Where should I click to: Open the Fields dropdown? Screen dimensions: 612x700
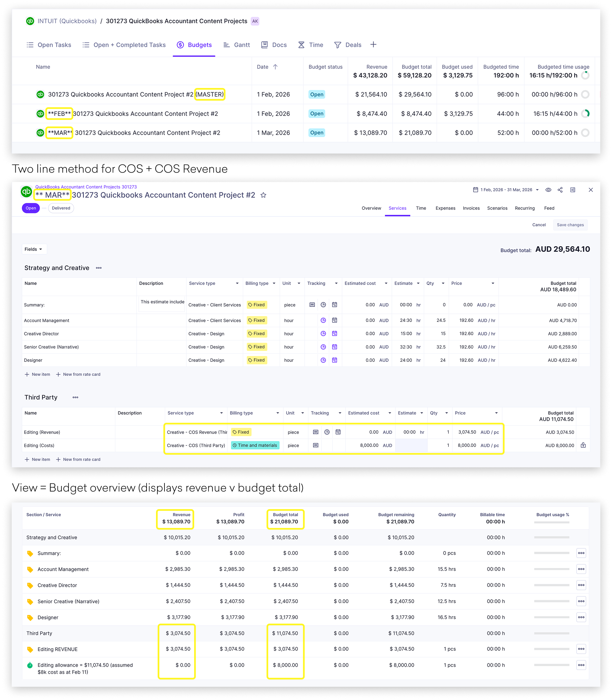click(x=34, y=249)
